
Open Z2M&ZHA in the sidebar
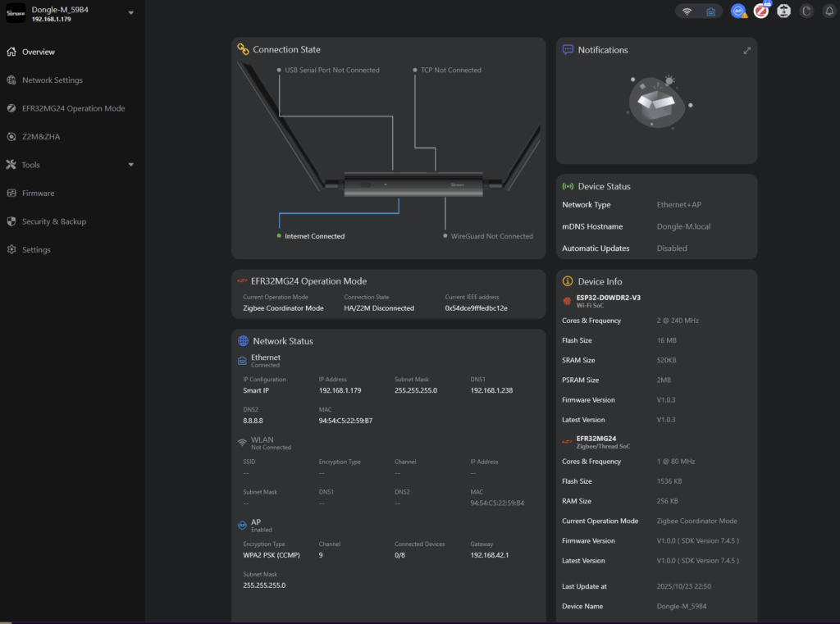click(x=41, y=137)
